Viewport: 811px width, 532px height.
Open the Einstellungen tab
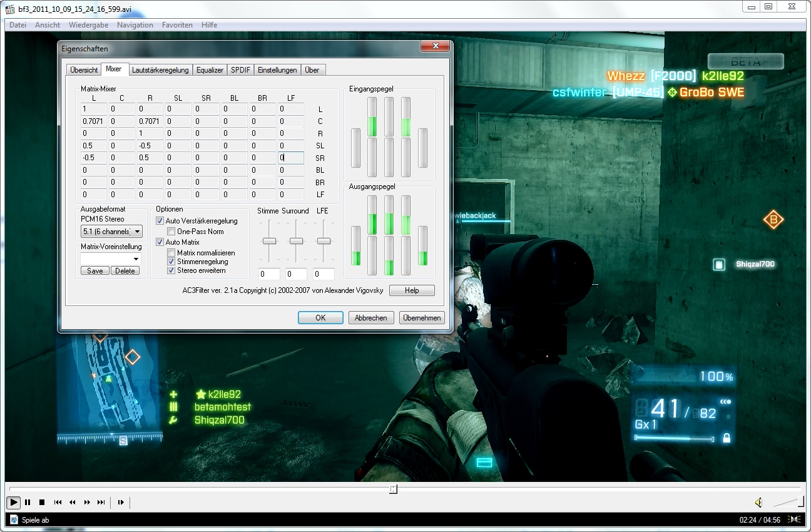click(x=277, y=70)
